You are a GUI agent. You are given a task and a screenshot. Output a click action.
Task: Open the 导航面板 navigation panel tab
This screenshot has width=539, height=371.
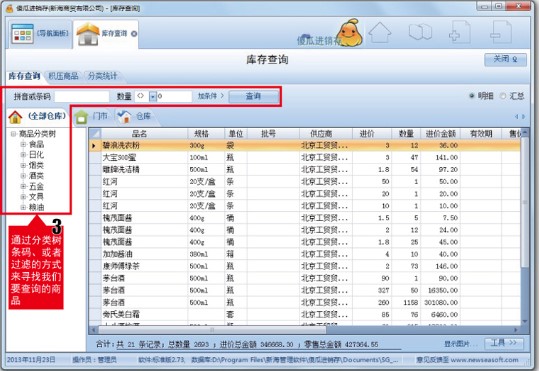[x=40, y=34]
